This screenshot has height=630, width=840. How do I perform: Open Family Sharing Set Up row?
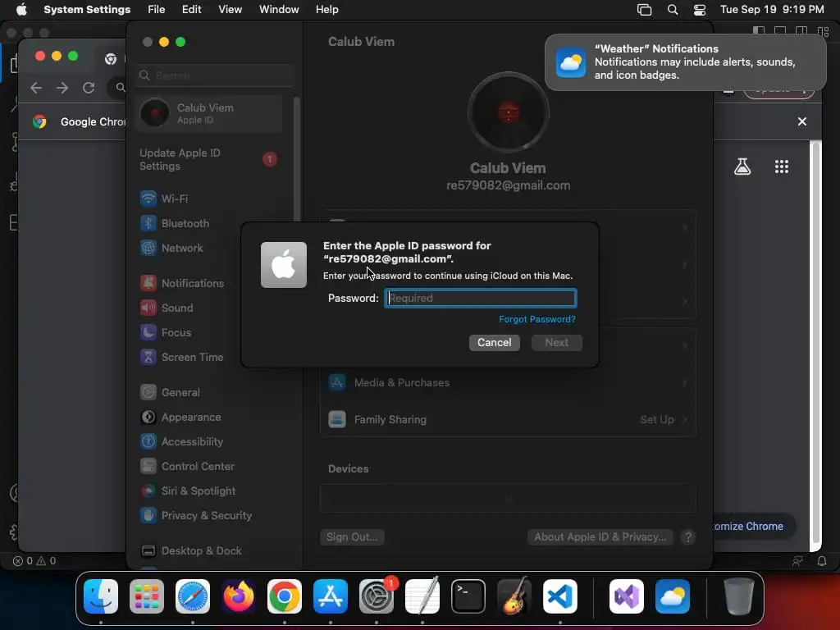pyautogui.click(x=508, y=419)
